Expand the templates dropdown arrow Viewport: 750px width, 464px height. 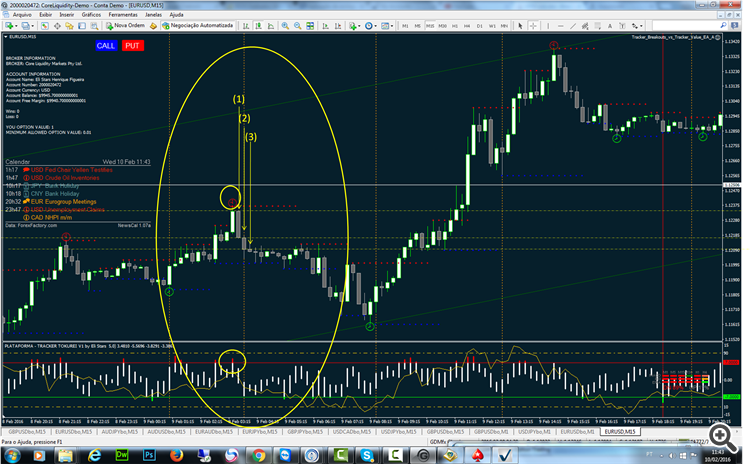tap(392, 26)
